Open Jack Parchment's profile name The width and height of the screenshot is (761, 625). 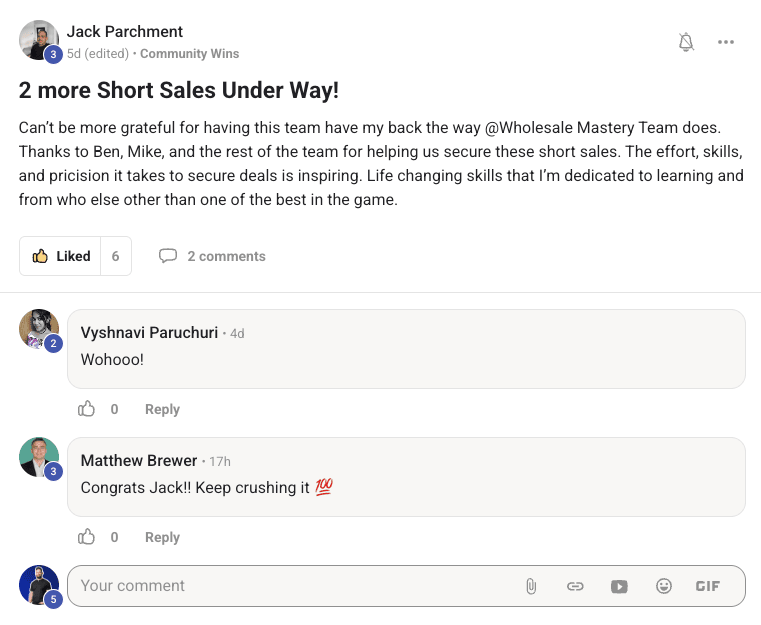[125, 32]
